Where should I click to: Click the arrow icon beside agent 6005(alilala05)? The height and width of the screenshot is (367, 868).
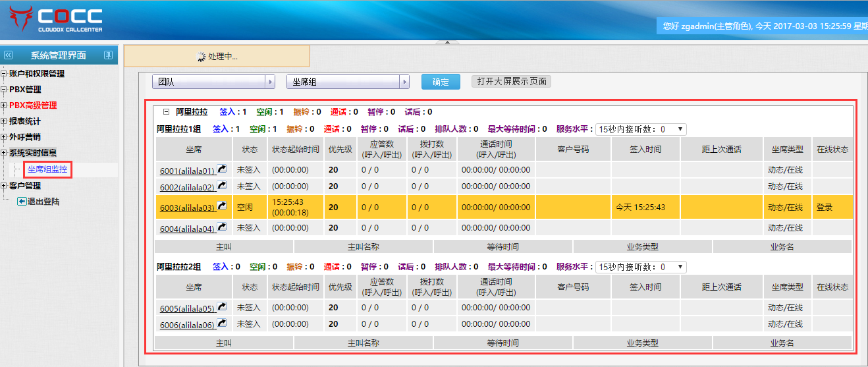(x=222, y=307)
